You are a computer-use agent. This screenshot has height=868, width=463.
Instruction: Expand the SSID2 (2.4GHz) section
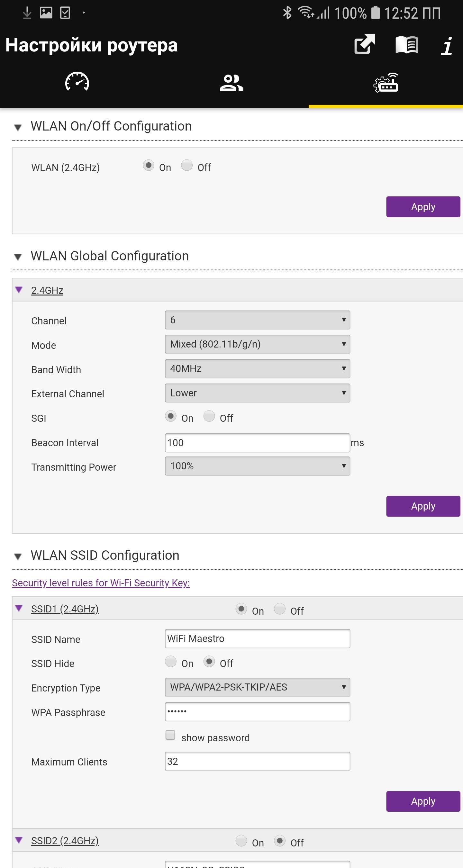click(65, 840)
